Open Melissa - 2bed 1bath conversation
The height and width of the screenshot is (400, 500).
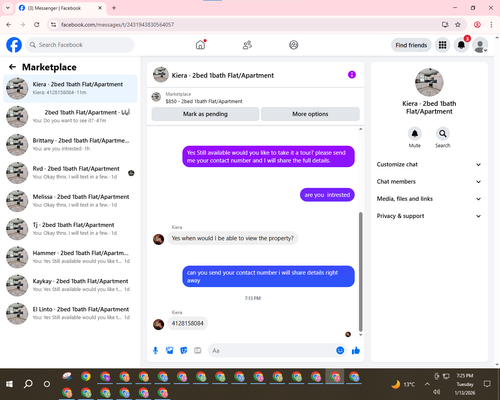pyautogui.click(x=70, y=201)
